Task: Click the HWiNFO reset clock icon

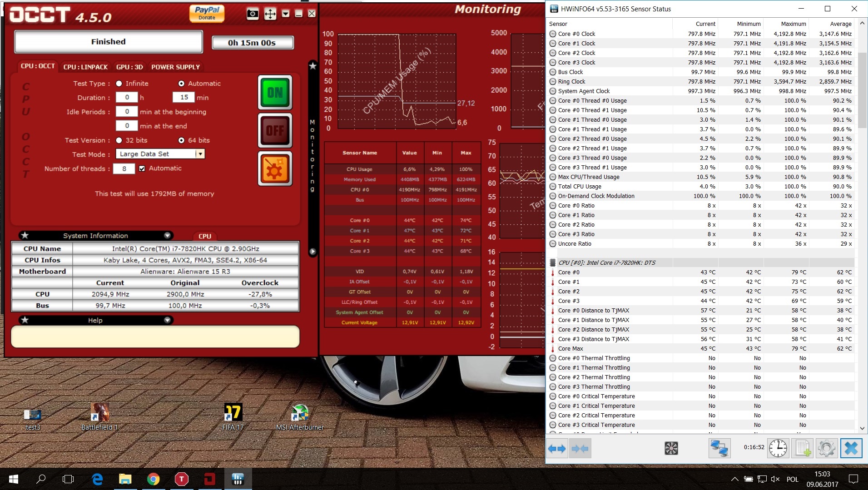Action: [x=778, y=448]
